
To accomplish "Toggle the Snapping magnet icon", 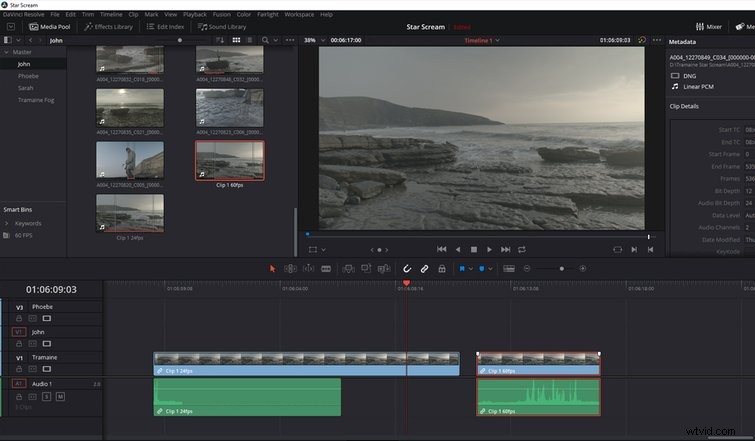I will [407, 269].
